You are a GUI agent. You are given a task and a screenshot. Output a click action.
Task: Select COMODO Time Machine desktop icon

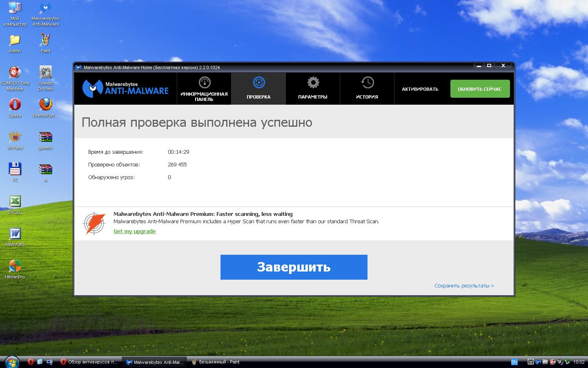[x=15, y=79]
